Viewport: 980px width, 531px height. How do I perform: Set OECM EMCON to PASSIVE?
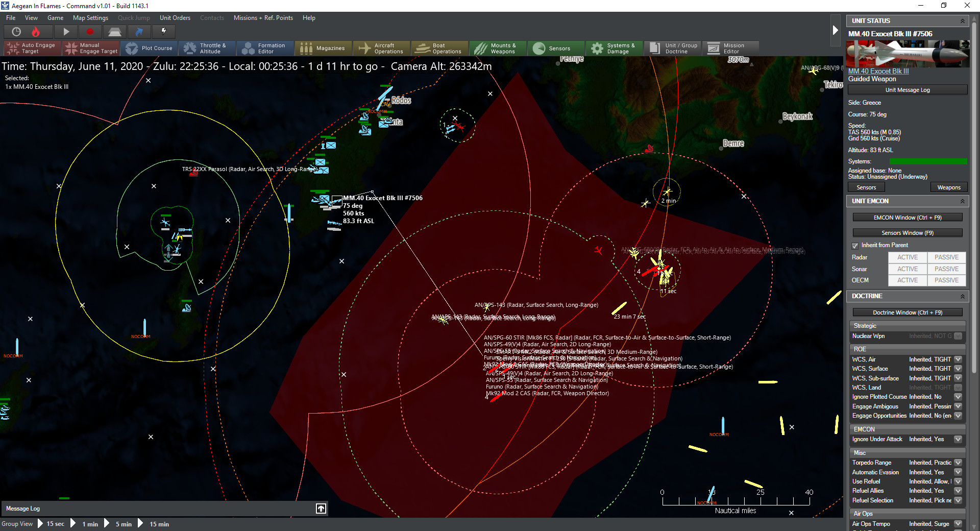pos(946,280)
